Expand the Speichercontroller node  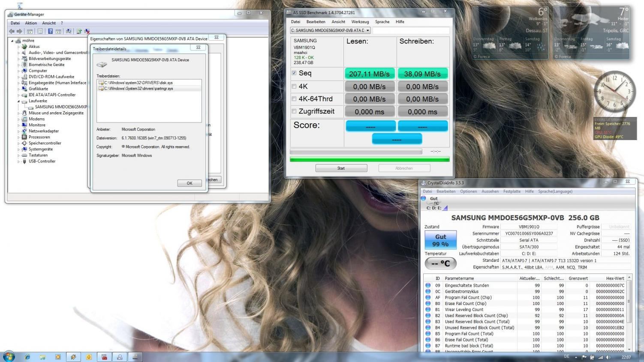(18, 143)
